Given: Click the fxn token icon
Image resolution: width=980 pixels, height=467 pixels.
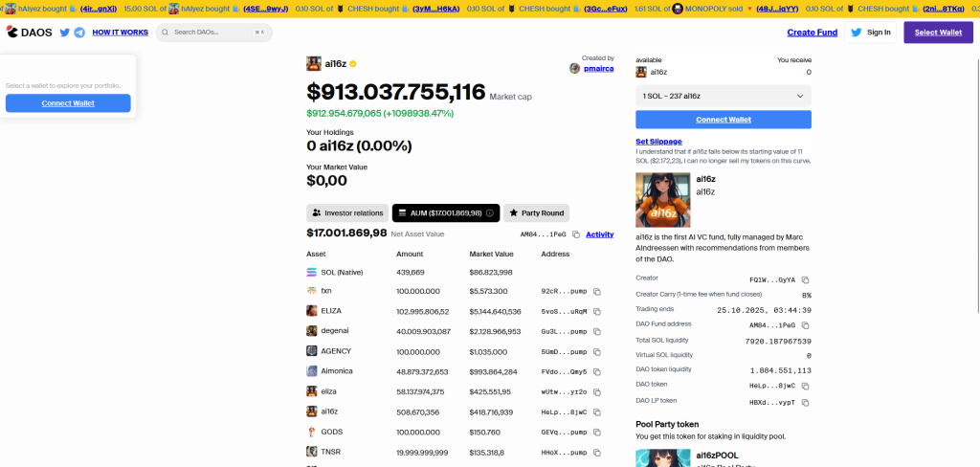Looking at the screenshot, I should point(311,291).
